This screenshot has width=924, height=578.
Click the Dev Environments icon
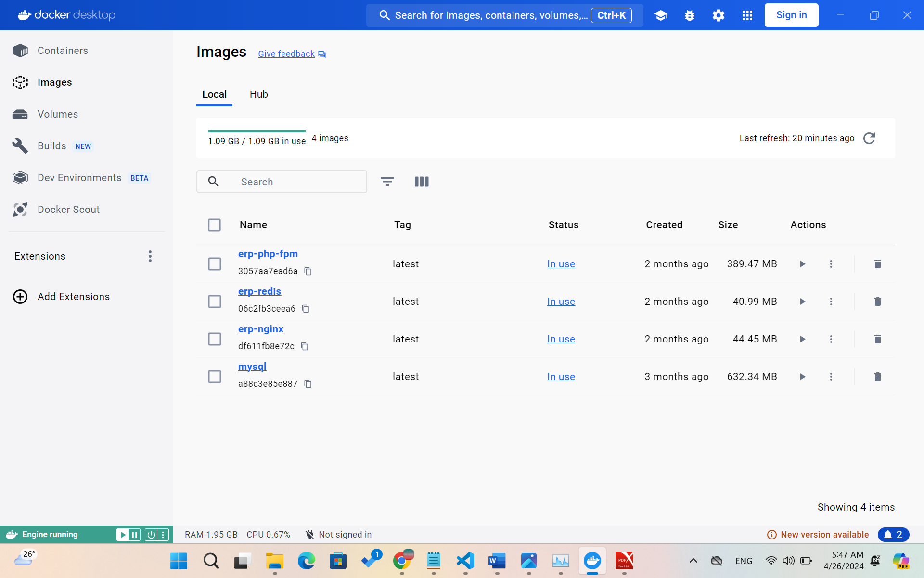pyautogui.click(x=19, y=178)
